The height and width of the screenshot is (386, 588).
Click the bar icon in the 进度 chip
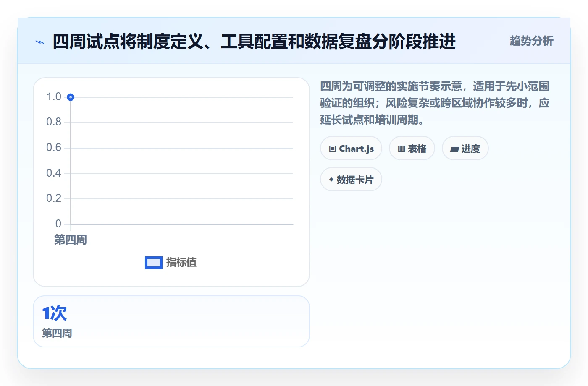pyautogui.click(x=454, y=149)
